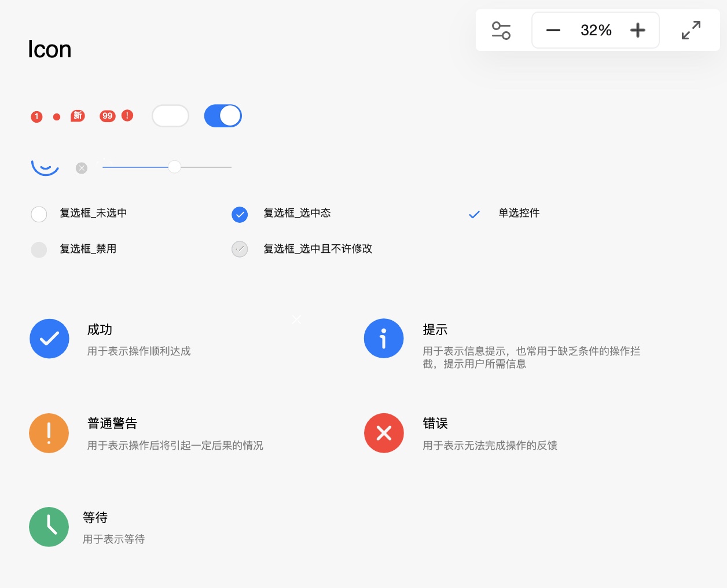
Task: Click the 复选框_选中且不许修改 label
Action: (x=318, y=249)
